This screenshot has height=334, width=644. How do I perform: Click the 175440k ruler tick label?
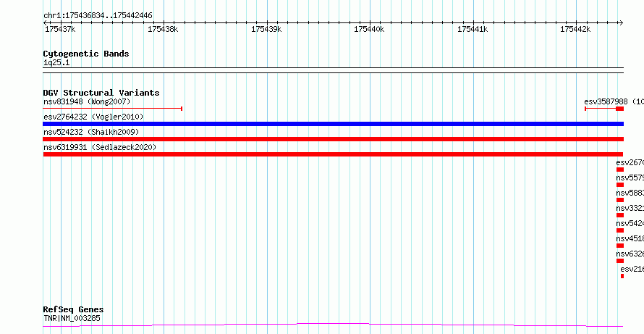tap(369, 29)
